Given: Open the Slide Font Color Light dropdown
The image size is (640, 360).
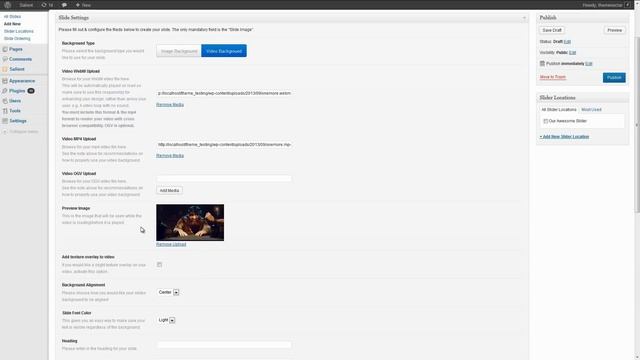Looking at the screenshot, I should point(167,320).
